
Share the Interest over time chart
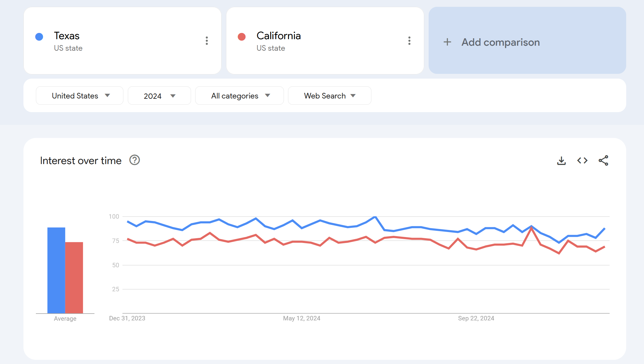point(603,160)
